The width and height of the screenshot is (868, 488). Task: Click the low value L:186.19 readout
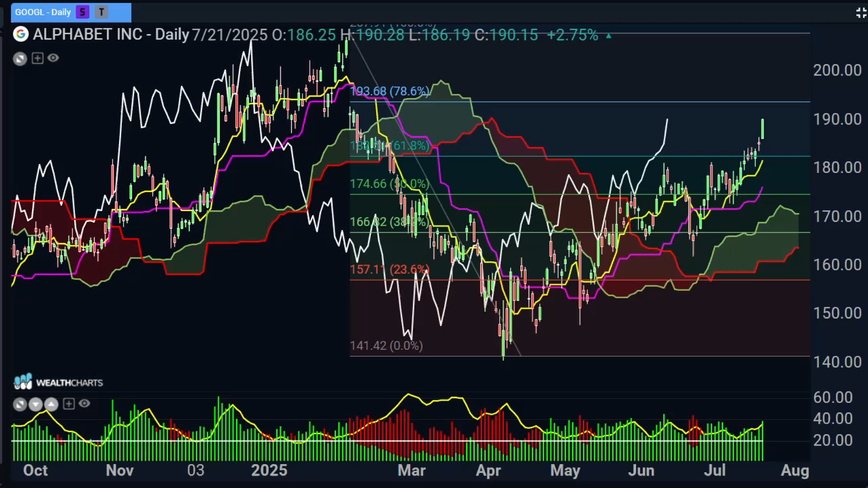pyautogui.click(x=439, y=35)
